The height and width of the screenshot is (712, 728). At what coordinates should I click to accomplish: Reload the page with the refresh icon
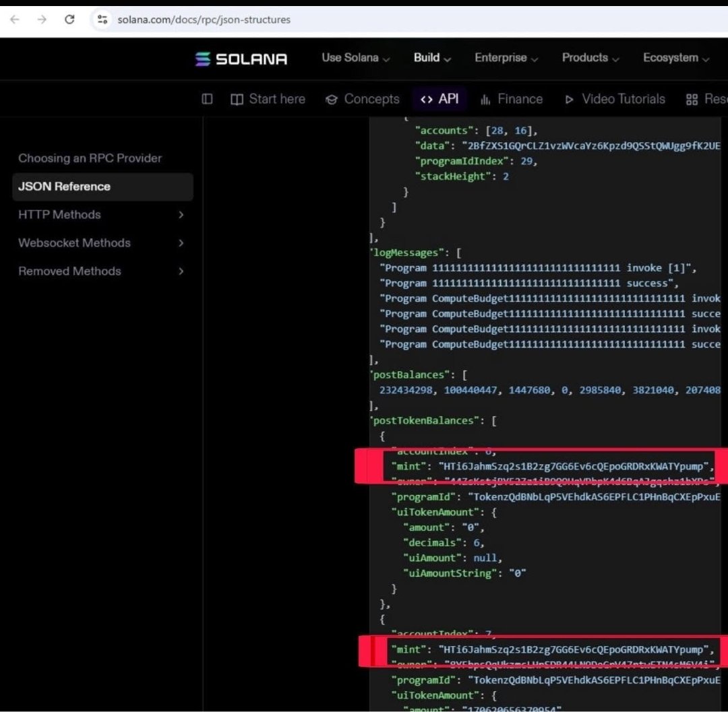click(x=69, y=20)
